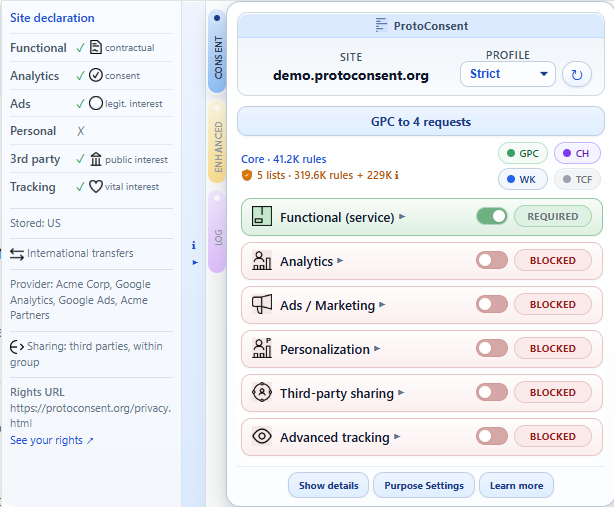This screenshot has width=614, height=507.
Task: Expand Third-party sharing details arrow
Action: point(401,392)
